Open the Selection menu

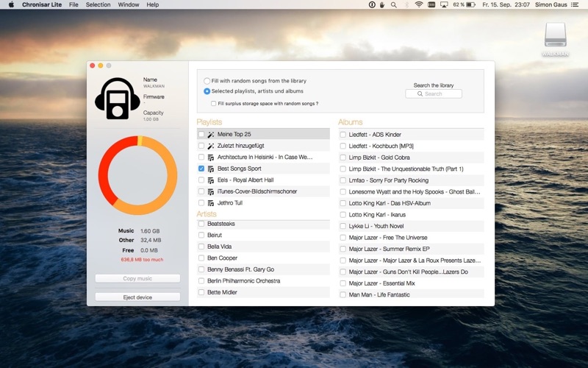coord(98,5)
